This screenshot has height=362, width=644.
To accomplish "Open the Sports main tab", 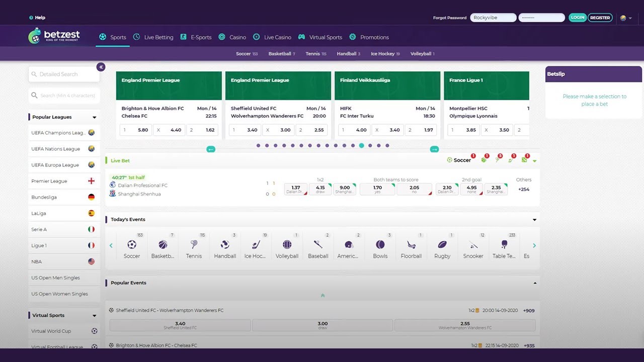I will tap(113, 37).
